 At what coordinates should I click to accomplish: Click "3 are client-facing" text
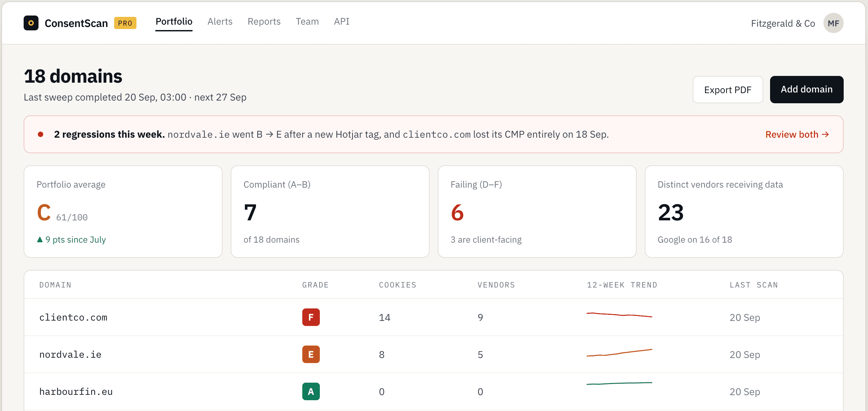pyautogui.click(x=486, y=240)
